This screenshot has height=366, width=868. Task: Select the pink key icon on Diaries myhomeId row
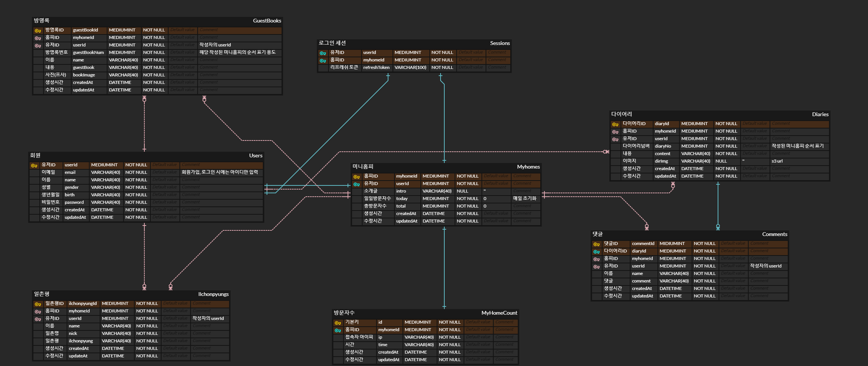pyautogui.click(x=615, y=131)
